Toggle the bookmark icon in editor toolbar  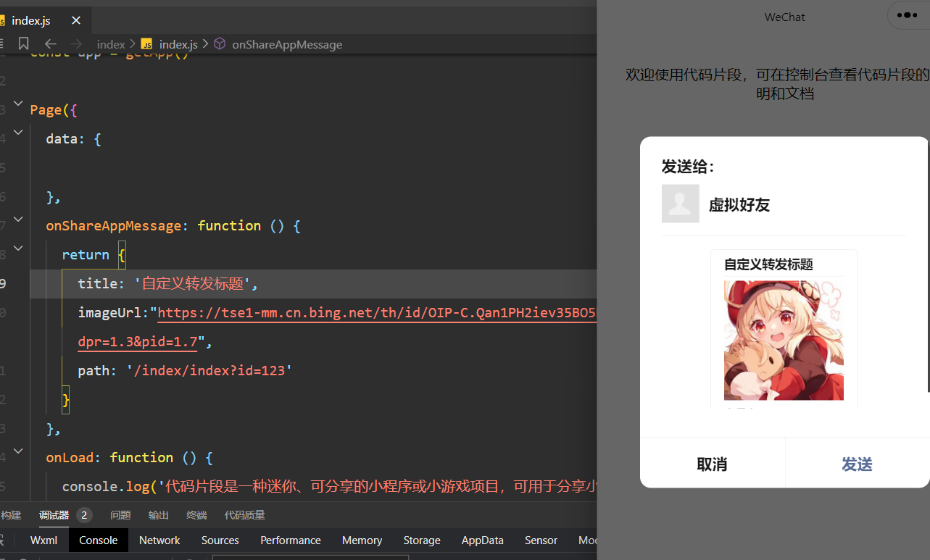coord(24,44)
